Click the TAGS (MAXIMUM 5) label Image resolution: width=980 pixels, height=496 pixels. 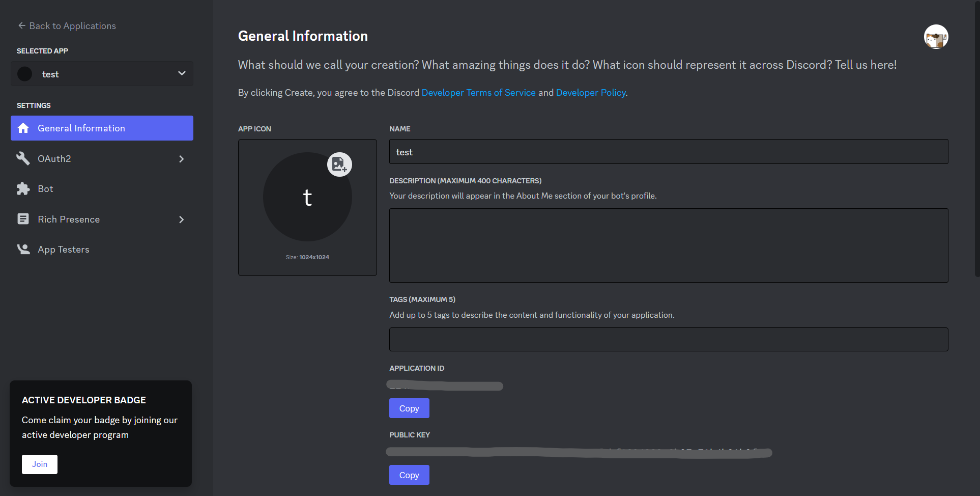click(422, 299)
